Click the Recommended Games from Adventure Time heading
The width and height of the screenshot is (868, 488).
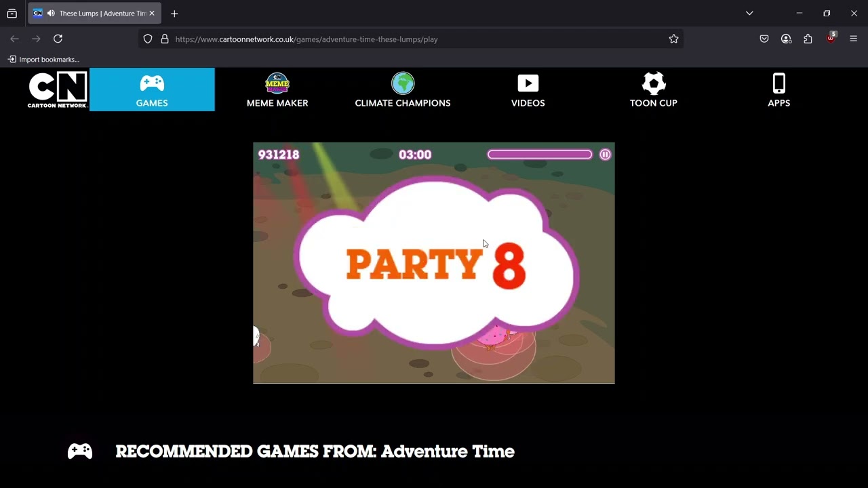tap(315, 451)
